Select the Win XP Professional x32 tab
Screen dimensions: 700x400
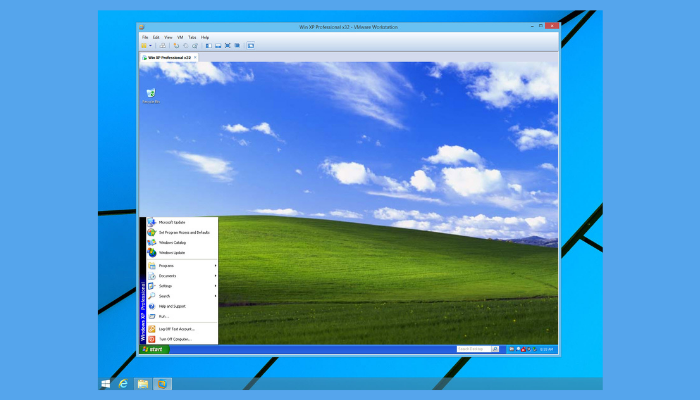click(169, 58)
